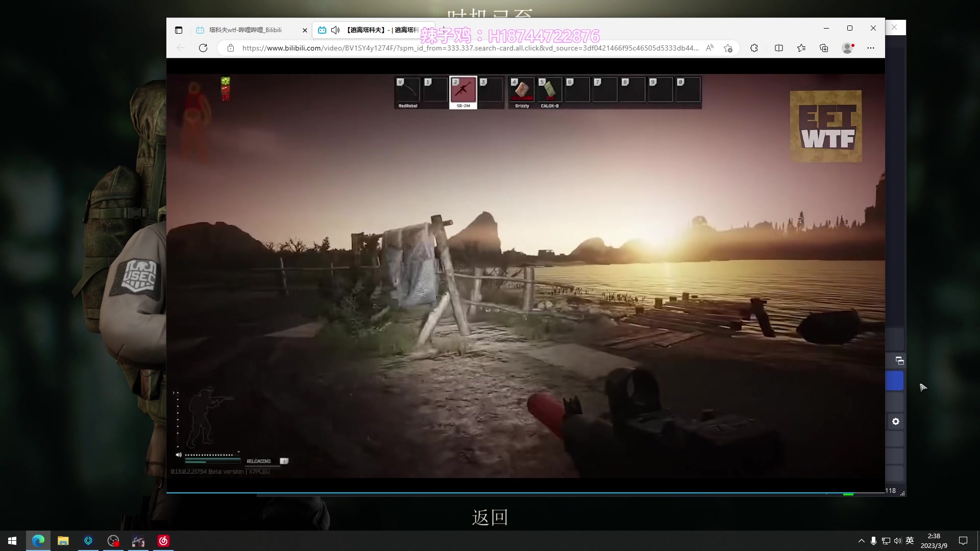Mute the playing 逃离塔科夫 tab audio
Image resolution: width=980 pixels, height=551 pixels.
[x=335, y=30]
